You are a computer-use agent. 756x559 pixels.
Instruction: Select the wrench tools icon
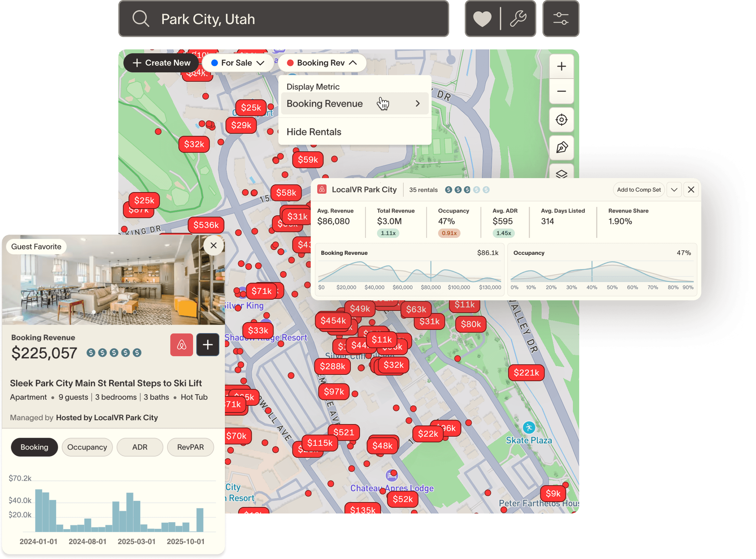pos(519,19)
